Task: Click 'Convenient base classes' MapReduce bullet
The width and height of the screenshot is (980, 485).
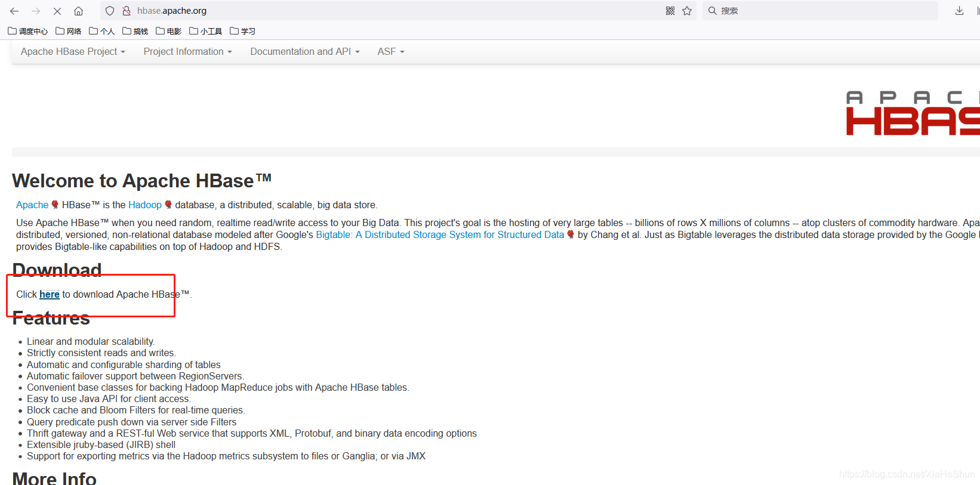Action: (218, 387)
